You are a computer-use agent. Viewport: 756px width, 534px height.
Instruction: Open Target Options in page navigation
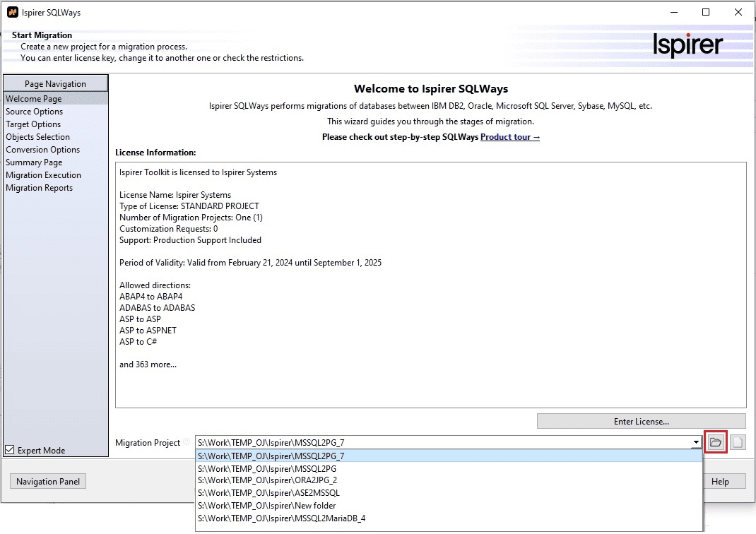click(33, 124)
